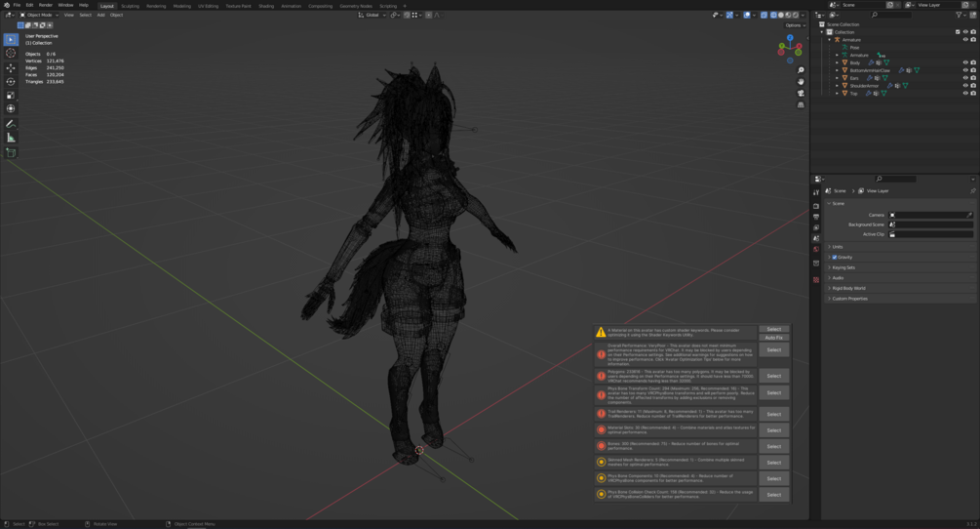Expand the Custom Properties panel
The height and width of the screenshot is (529, 980).
click(899, 299)
